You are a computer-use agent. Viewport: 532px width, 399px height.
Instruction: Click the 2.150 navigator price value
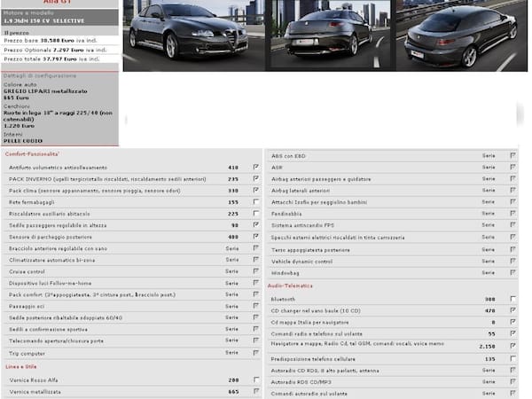[487, 347]
